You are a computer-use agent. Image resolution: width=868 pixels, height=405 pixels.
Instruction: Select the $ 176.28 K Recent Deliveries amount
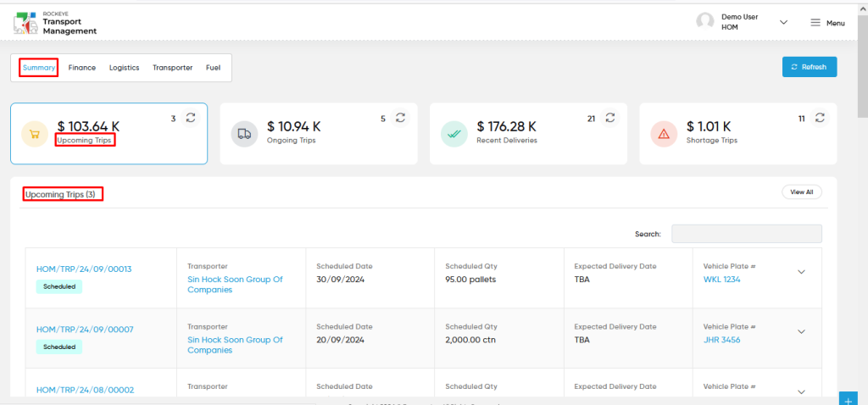507,127
